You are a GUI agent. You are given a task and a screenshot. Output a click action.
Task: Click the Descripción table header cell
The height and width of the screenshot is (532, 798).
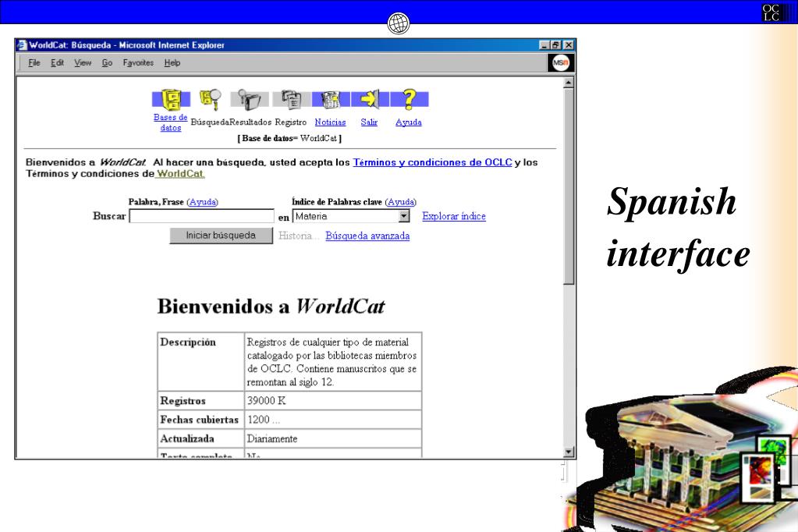(201, 361)
